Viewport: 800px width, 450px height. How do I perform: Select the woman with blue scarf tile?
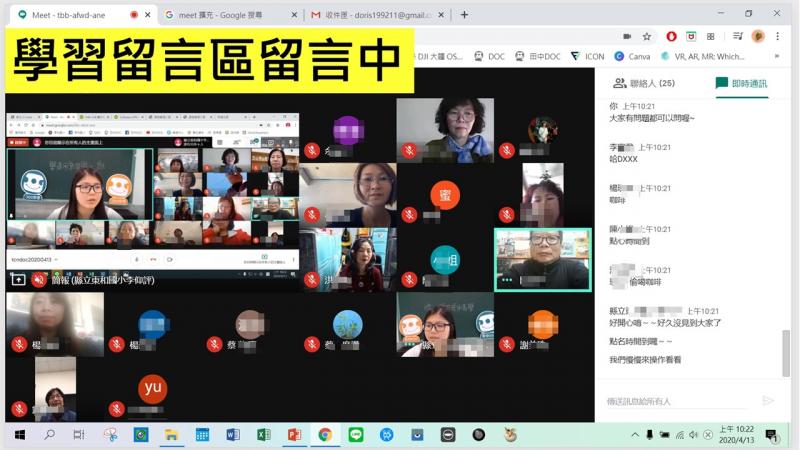(x=445, y=131)
